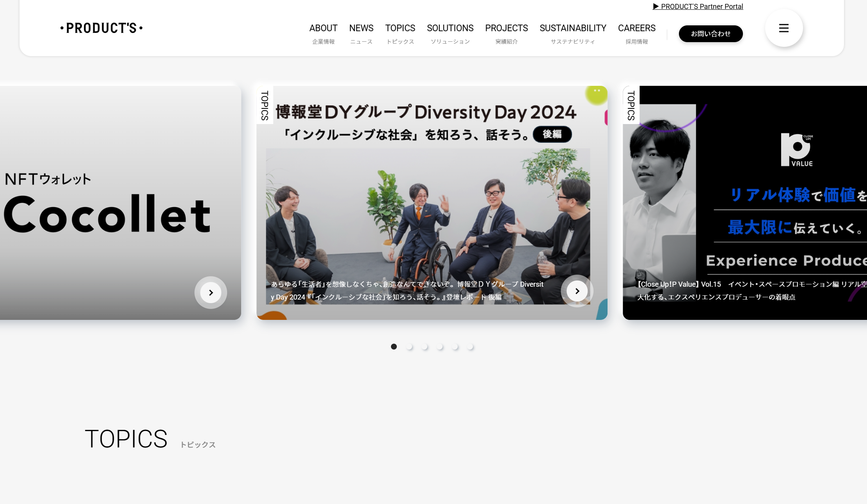
Task: Click arrow button on Diversity Day slide
Action: point(577,291)
